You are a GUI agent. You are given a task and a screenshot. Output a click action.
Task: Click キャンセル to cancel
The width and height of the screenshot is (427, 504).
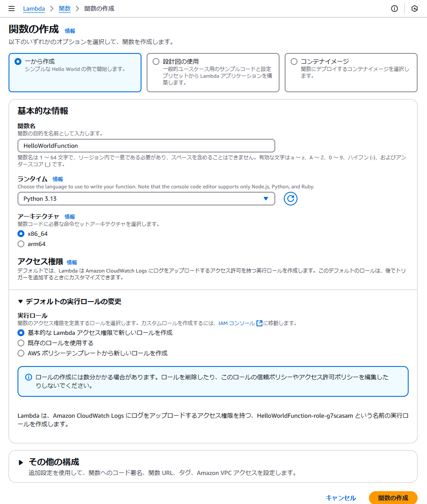click(x=340, y=498)
